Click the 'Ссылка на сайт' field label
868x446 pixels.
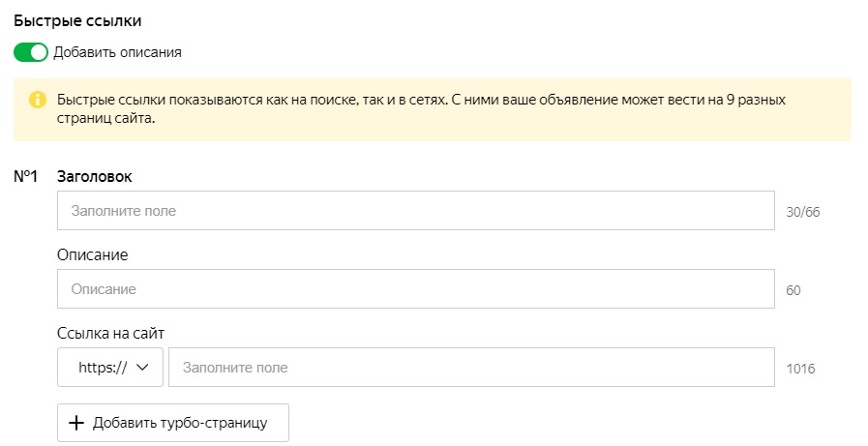click(111, 334)
